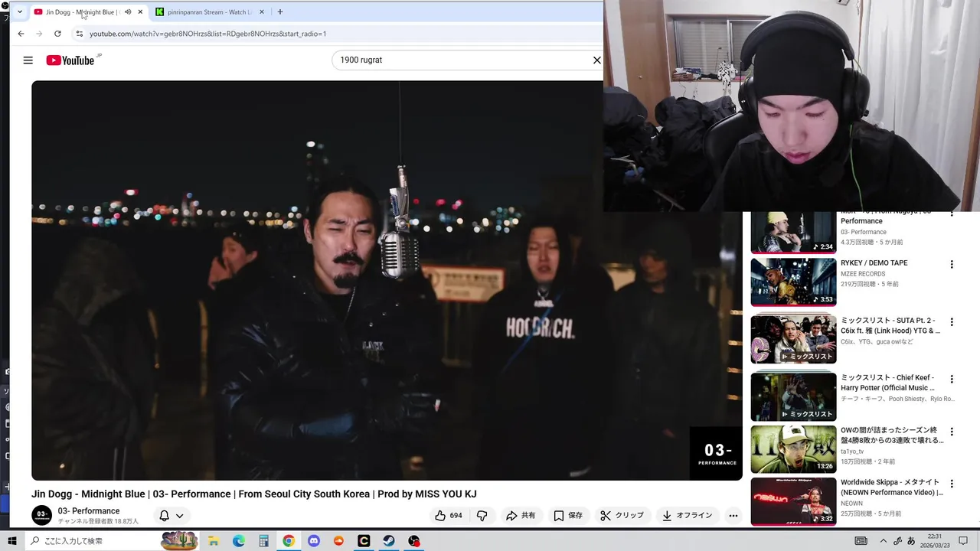
Task: Open the tab search dropdown arrow
Action: click(20, 12)
